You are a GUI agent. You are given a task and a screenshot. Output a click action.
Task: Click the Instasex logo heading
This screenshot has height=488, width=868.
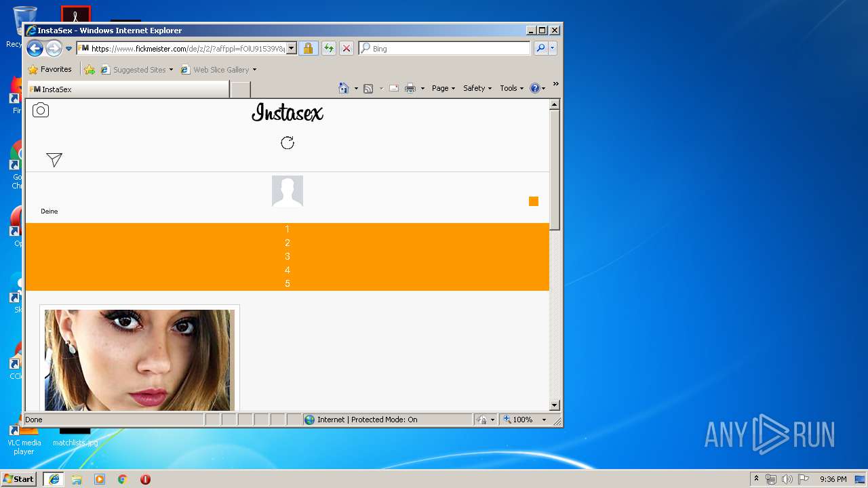coord(288,113)
